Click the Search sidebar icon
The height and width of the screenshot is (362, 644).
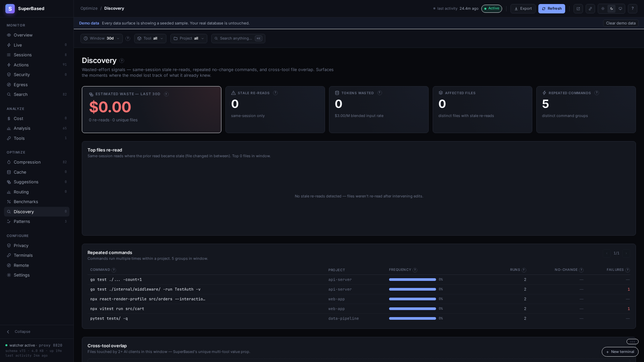(9, 95)
